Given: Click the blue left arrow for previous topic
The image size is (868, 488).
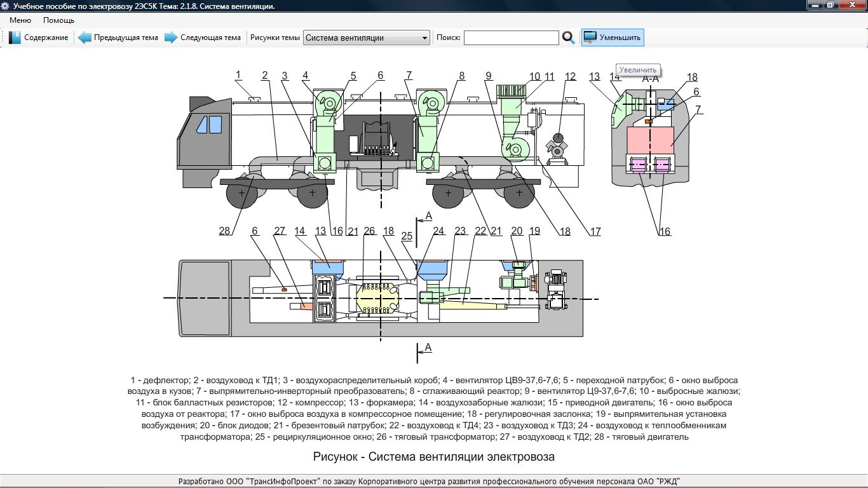Looking at the screenshot, I should 85,37.
